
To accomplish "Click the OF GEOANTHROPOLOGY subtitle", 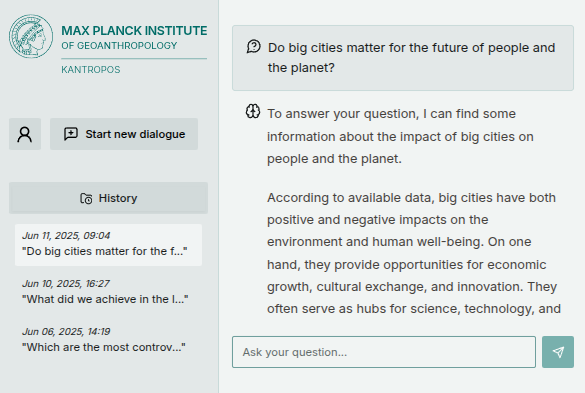I will tap(119, 46).
